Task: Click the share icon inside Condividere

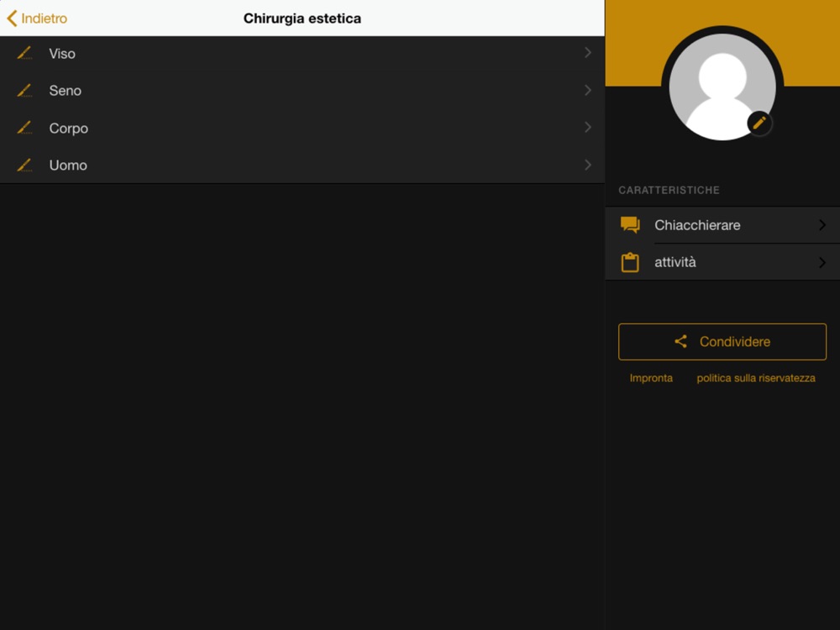Action: (680, 342)
